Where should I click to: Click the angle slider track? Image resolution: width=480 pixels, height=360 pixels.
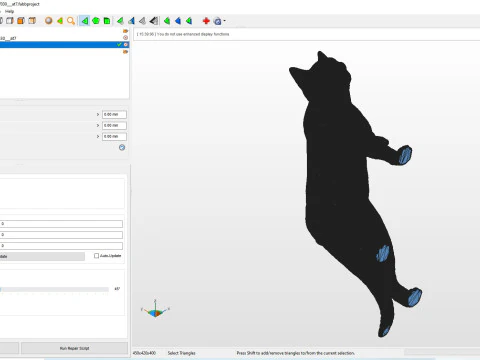click(54, 289)
